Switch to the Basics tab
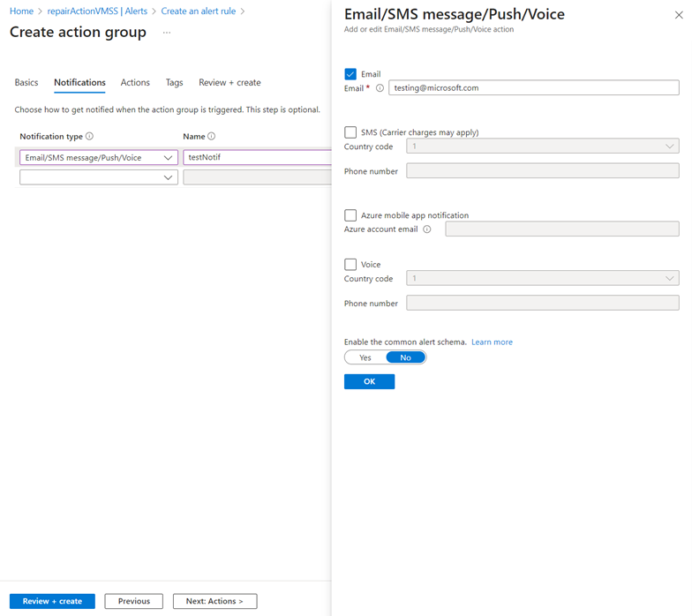Image resolution: width=692 pixels, height=616 pixels. click(x=26, y=83)
